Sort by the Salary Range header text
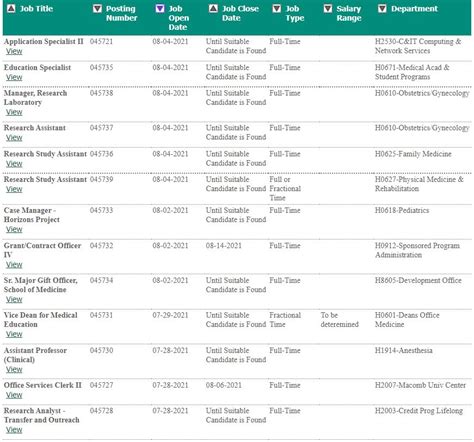 349,13
